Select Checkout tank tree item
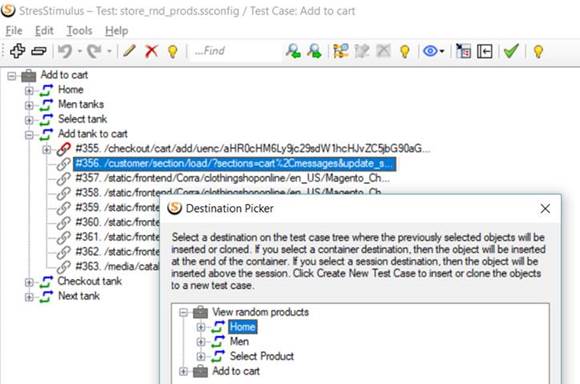The width and height of the screenshot is (580, 384). [90, 281]
